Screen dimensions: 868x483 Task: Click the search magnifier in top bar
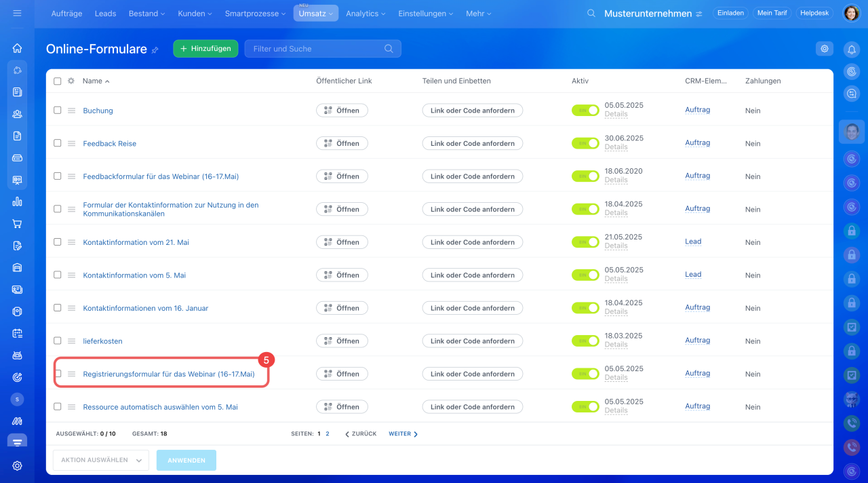click(591, 13)
